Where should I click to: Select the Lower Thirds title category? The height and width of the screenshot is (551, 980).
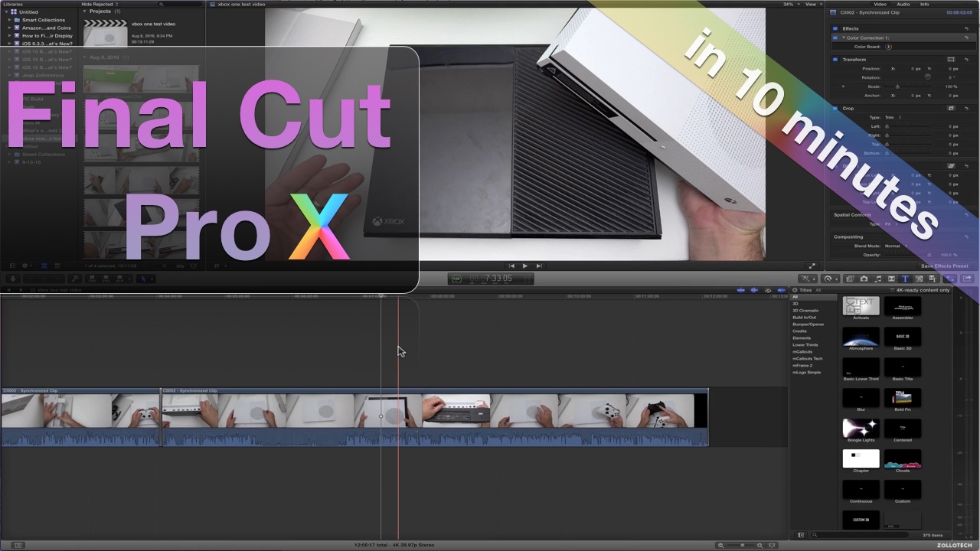coord(805,345)
